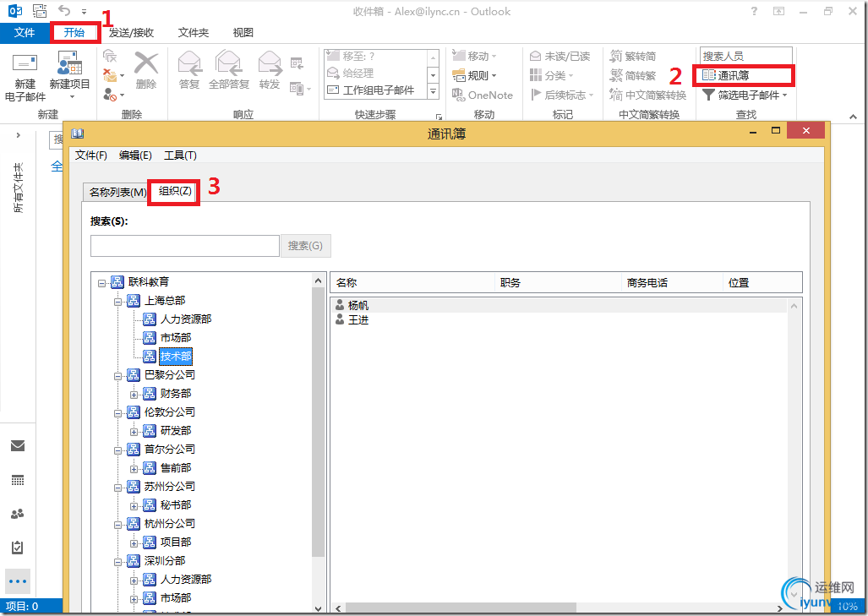
Task: Click the Meeting reply icon next to Forward
Action: [298, 63]
